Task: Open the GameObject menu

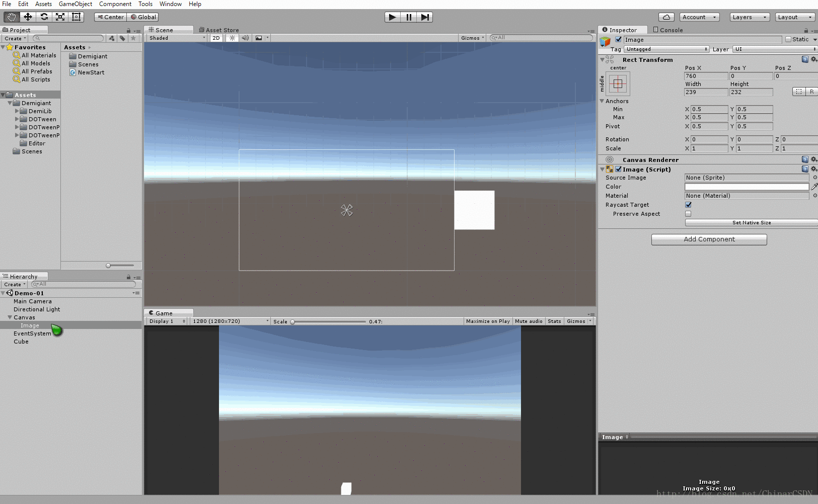Action: [x=76, y=4]
